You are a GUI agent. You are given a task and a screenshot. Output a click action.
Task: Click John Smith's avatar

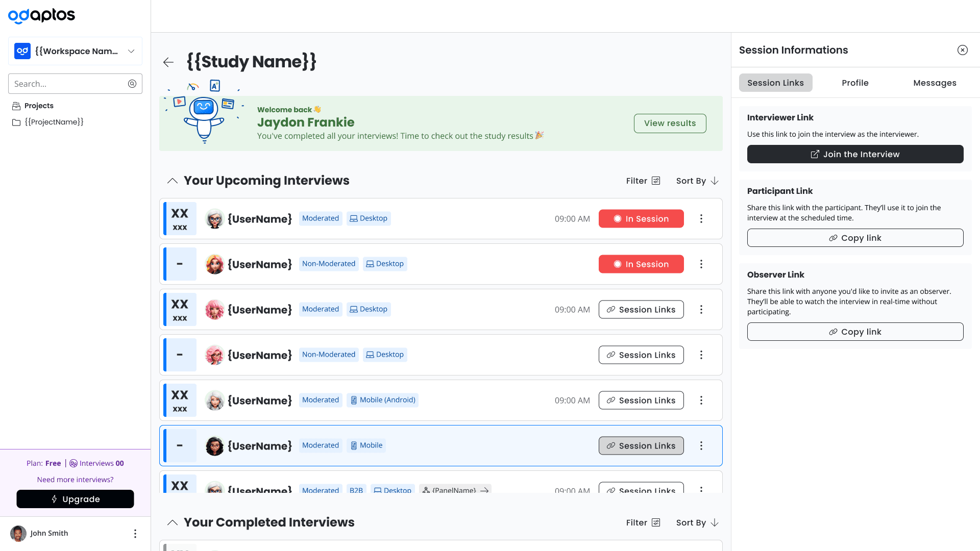pos(18,534)
